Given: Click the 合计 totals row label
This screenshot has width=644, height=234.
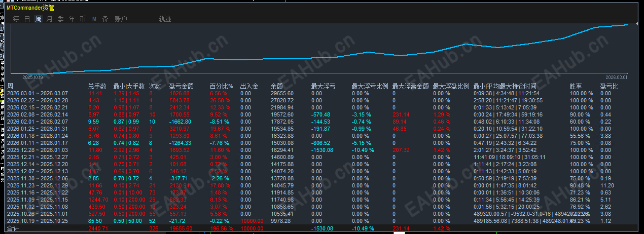Looking at the screenshot, I should 13,228.
